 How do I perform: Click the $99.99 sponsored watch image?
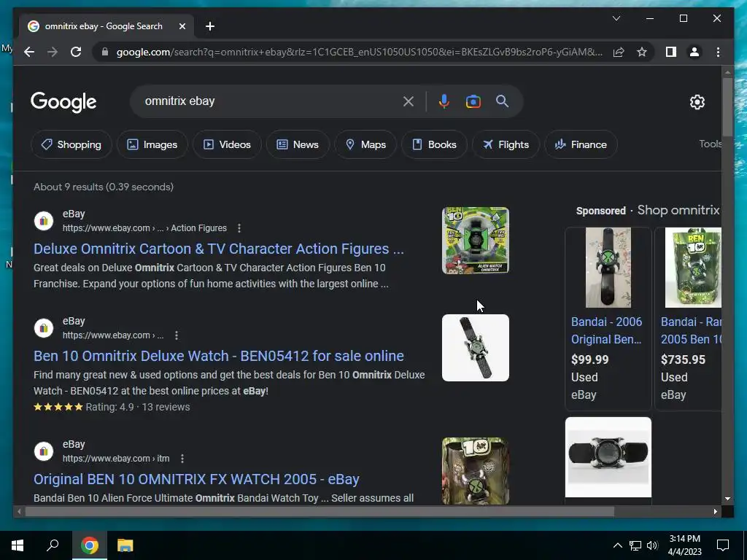pyautogui.click(x=608, y=268)
